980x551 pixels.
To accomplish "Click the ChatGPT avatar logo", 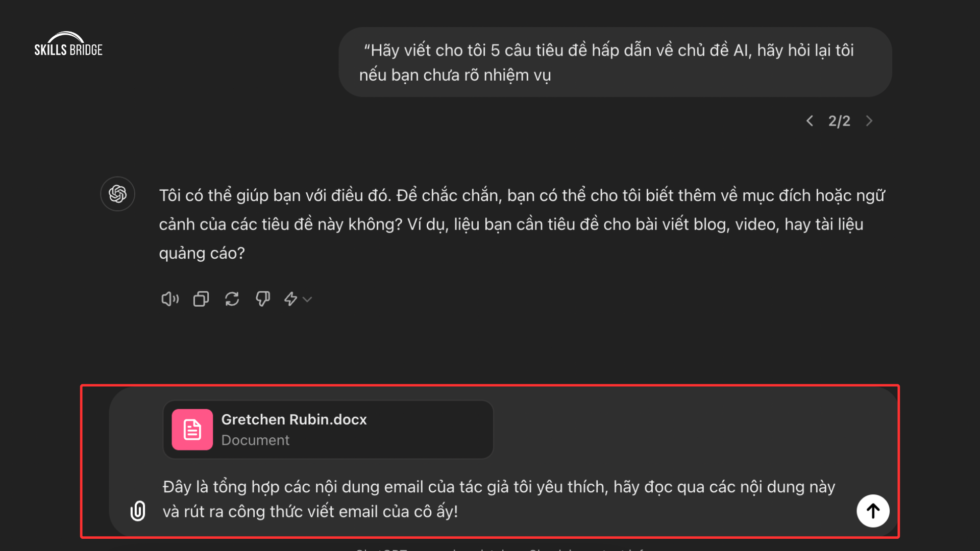I will coord(118,194).
